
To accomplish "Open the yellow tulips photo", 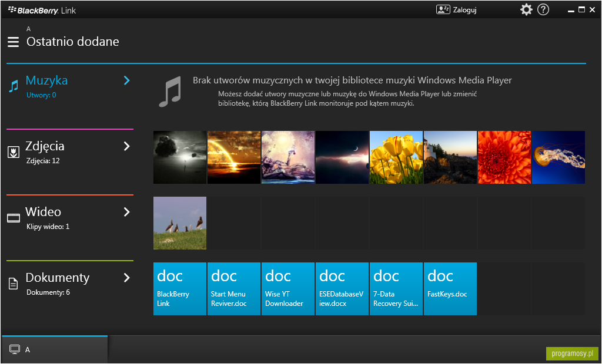I will pyautogui.click(x=396, y=157).
